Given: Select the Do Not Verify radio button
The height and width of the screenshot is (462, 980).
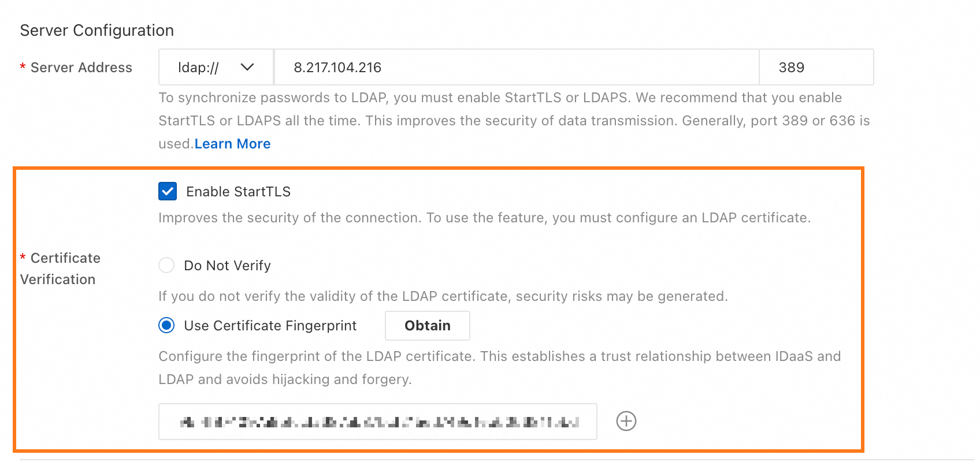Looking at the screenshot, I should 166,265.
